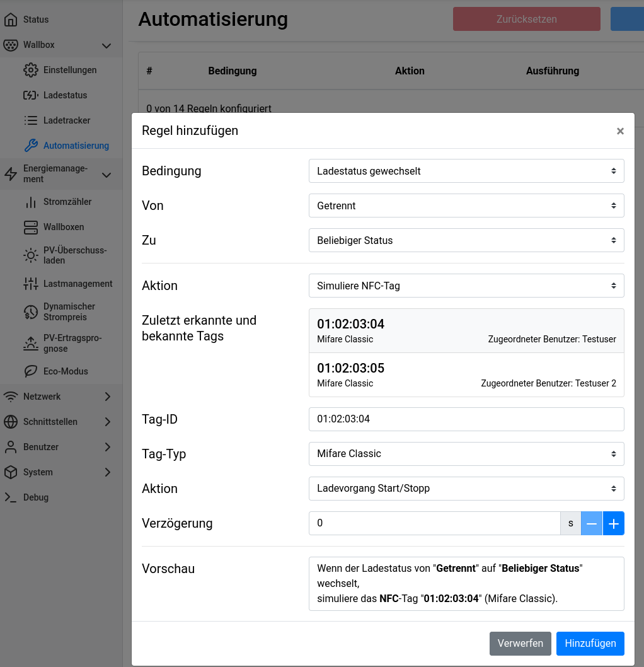Click the Einstellungen gear icon
Viewport: 644px width, 667px height.
click(x=31, y=70)
